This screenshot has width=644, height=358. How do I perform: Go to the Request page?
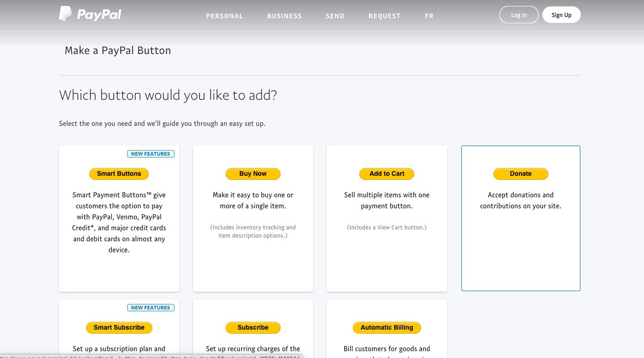(384, 16)
